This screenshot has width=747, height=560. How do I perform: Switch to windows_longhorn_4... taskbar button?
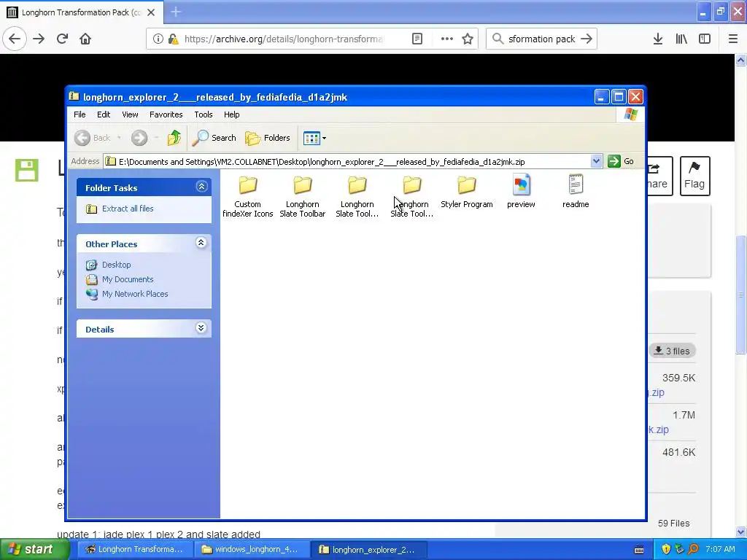click(251, 550)
